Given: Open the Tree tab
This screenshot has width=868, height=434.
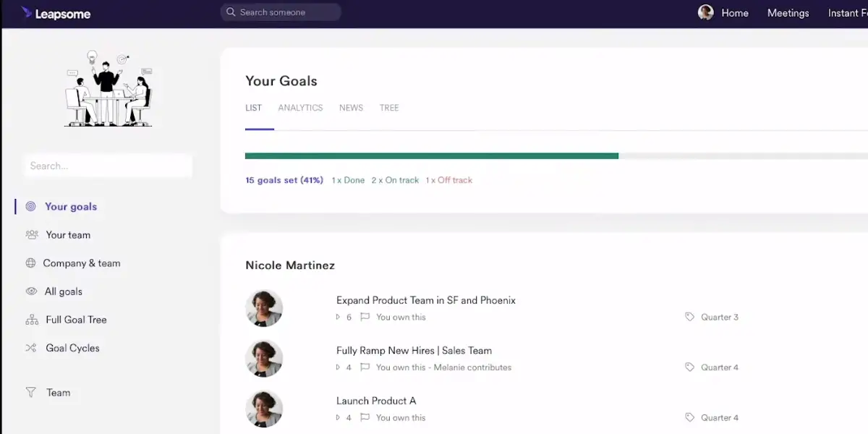Looking at the screenshot, I should click(x=389, y=108).
